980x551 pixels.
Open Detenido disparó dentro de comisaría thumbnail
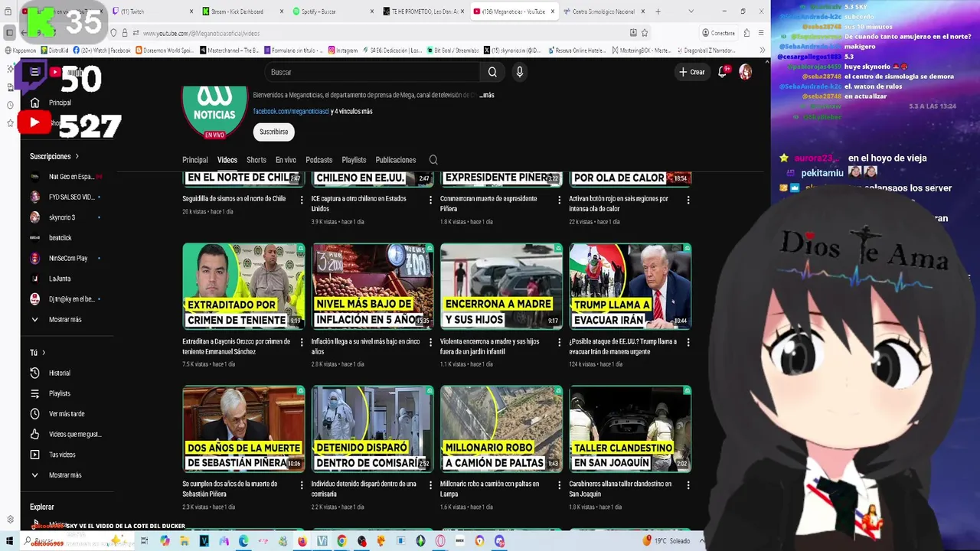pos(372,429)
